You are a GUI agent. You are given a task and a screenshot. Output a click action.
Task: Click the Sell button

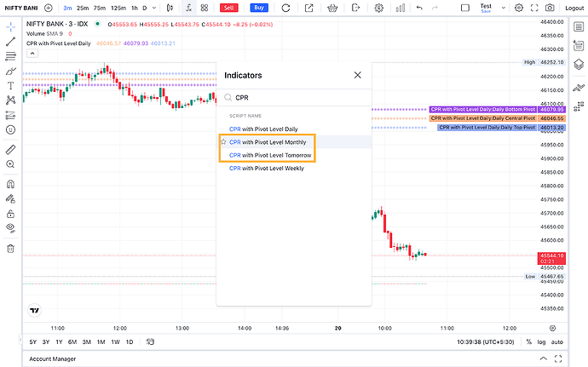point(228,8)
